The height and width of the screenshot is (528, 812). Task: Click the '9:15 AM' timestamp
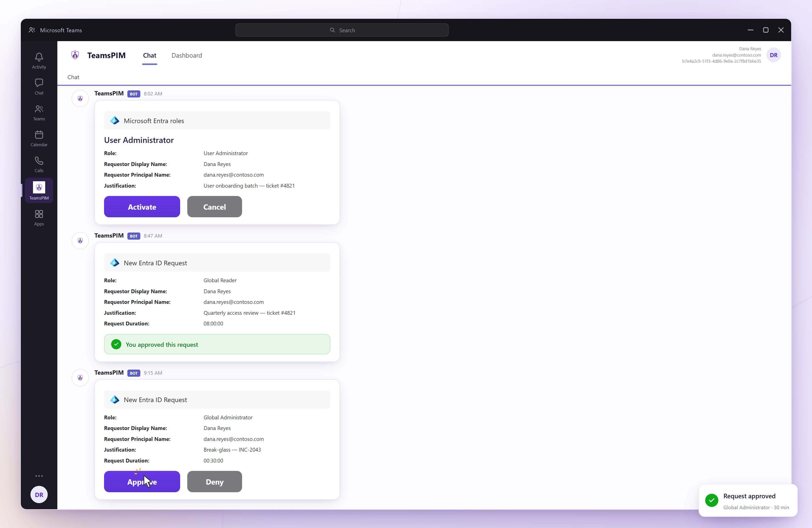click(153, 373)
